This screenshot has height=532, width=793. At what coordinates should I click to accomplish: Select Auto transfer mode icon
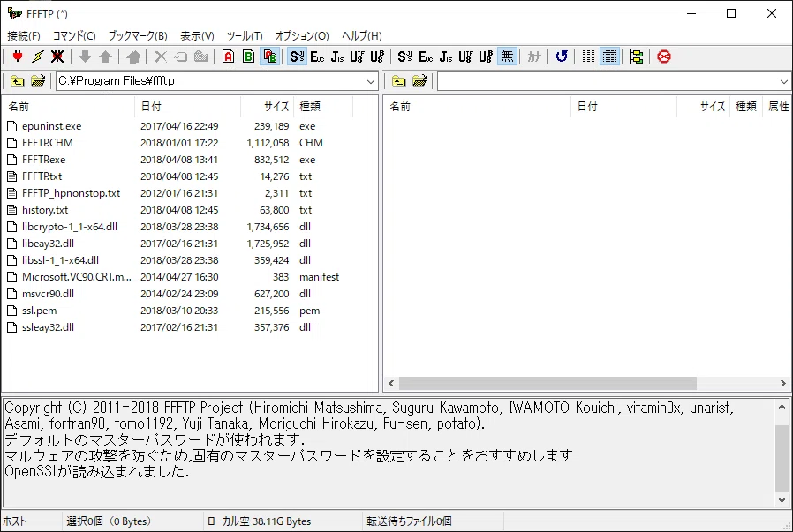coord(270,56)
